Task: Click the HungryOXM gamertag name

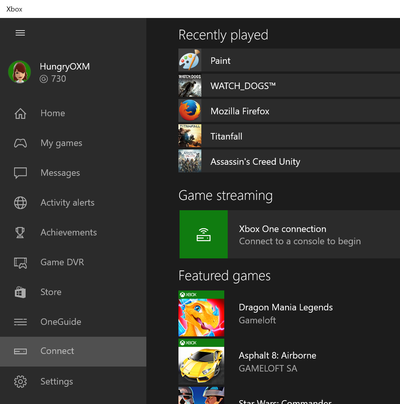Action: (65, 67)
